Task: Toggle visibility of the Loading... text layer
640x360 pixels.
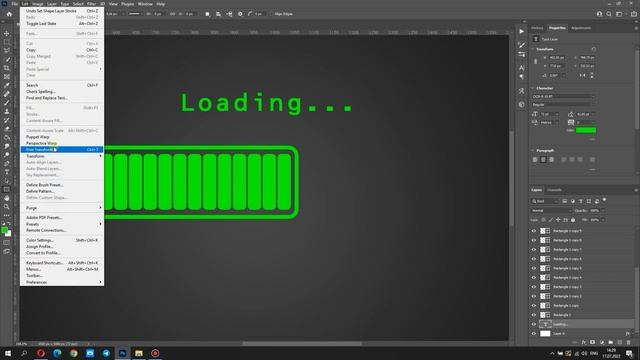Action: (x=533, y=324)
